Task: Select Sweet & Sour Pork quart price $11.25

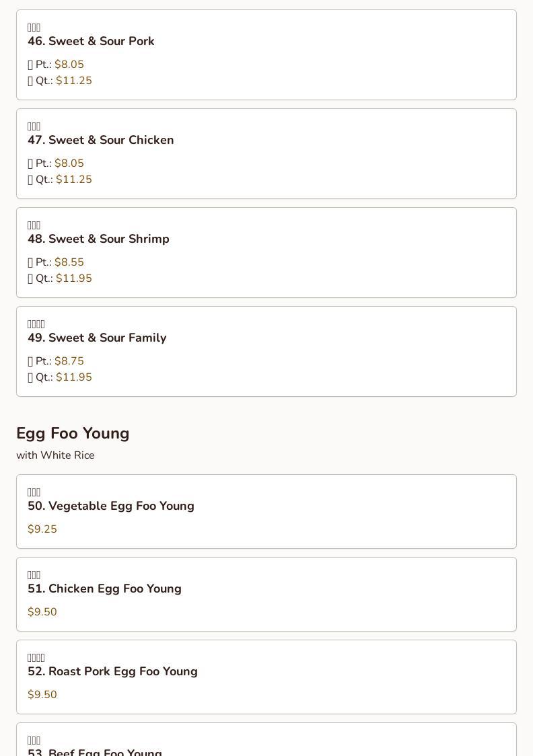Action: click(74, 81)
